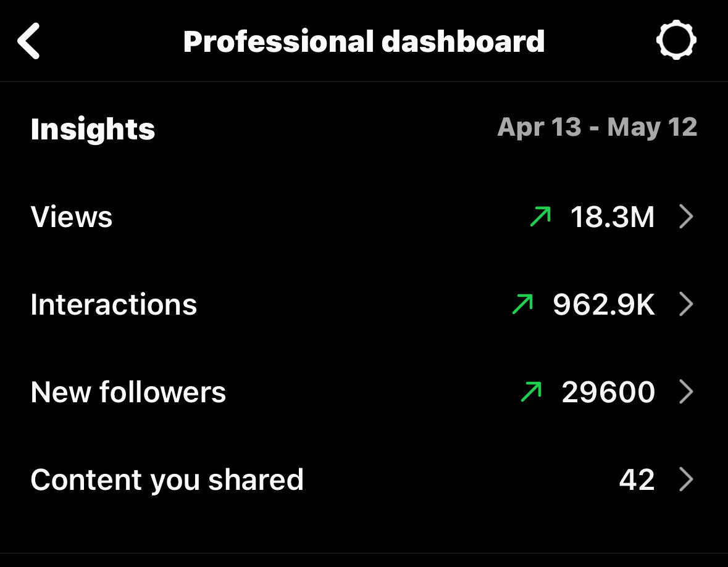Tap the Insights section heading

[x=93, y=129]
